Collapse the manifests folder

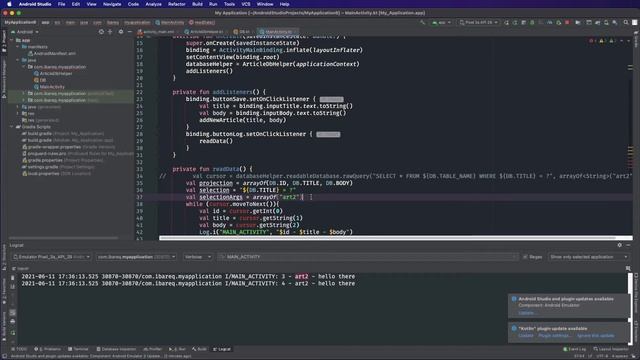pos(18,47)
